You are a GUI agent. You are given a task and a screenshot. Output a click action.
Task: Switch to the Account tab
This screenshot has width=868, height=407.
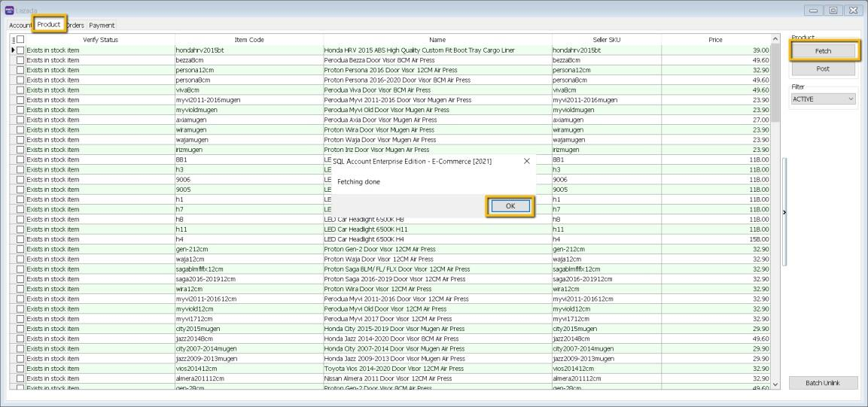pyautogui.click(x=20, y=25)
